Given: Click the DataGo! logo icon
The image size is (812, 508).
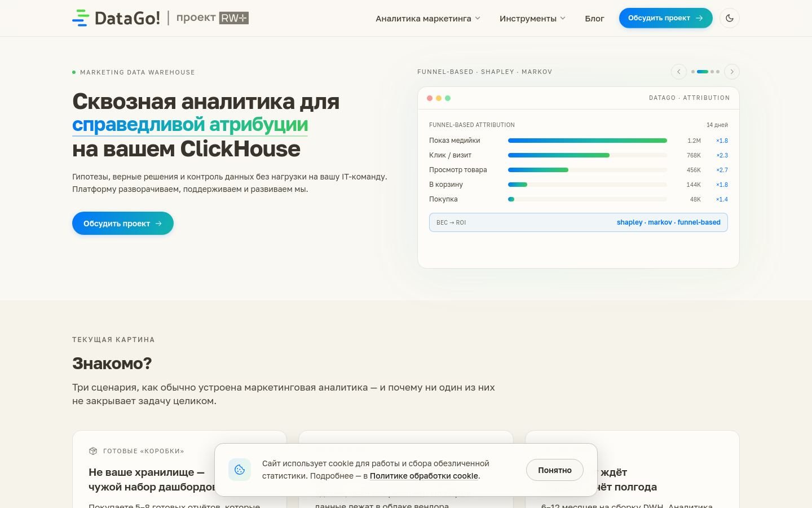Looking at the screenshot, I should tap(81, 18).
